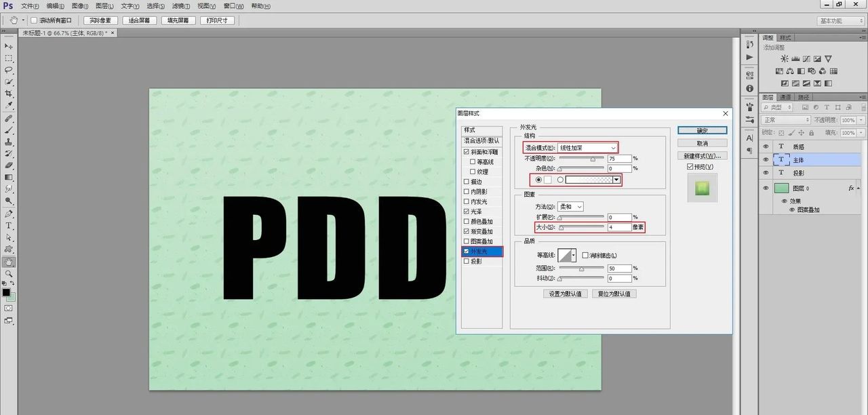This screenshot has width=868, height=415.
Task: Open the 基本功能 workspace dropdown
Action: [840, 21]
